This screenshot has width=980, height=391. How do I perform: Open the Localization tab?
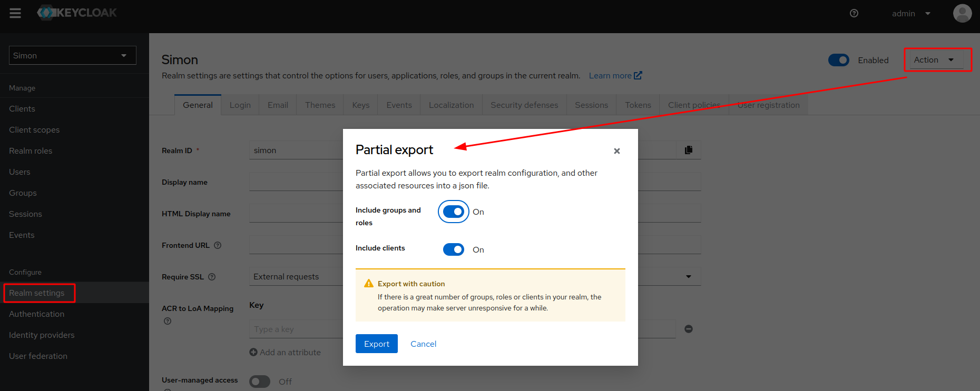pos(452,105)
